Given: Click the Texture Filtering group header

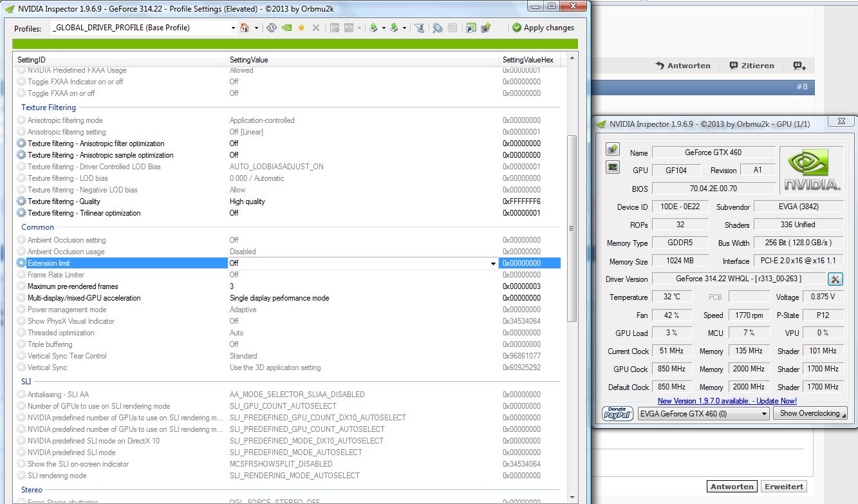Looking at the screenshot, I should (x=48, y=107).
